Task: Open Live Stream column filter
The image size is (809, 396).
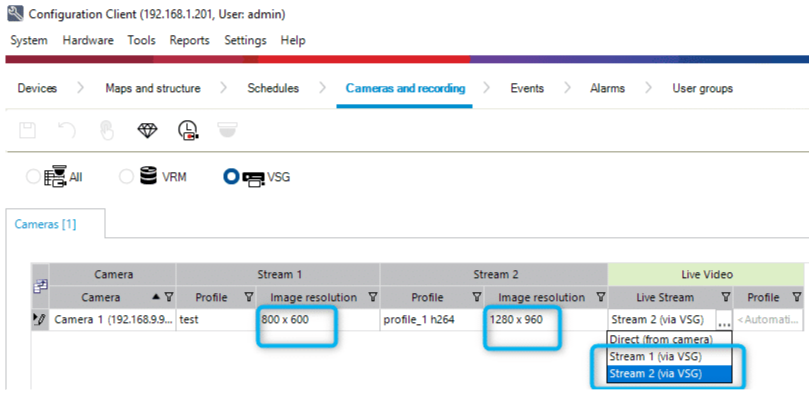Action: click(725, 297)
